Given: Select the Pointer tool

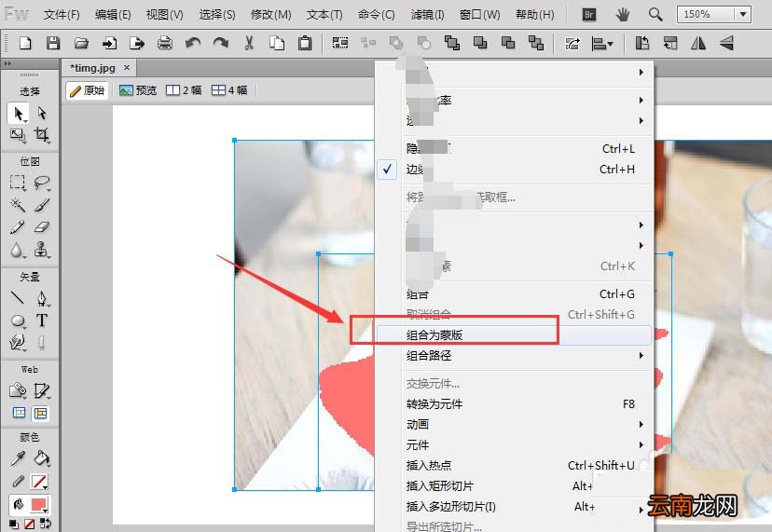Looking at the screenshot, I should pos(19,113).
